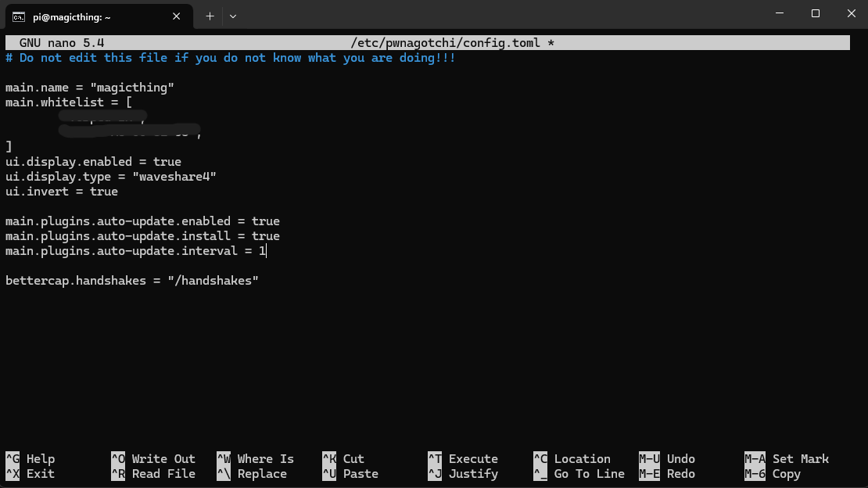Click the main.name "magicthing" value

(132, 88)
